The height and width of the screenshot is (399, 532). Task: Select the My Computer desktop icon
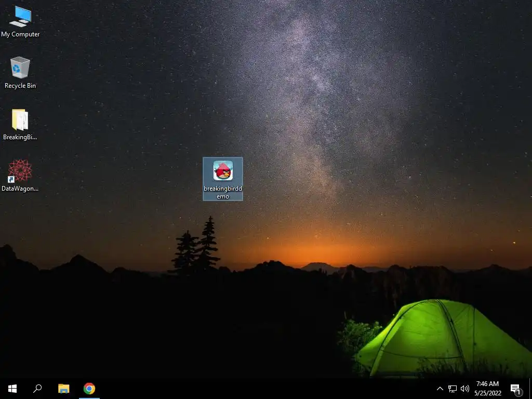pos(20,21)
